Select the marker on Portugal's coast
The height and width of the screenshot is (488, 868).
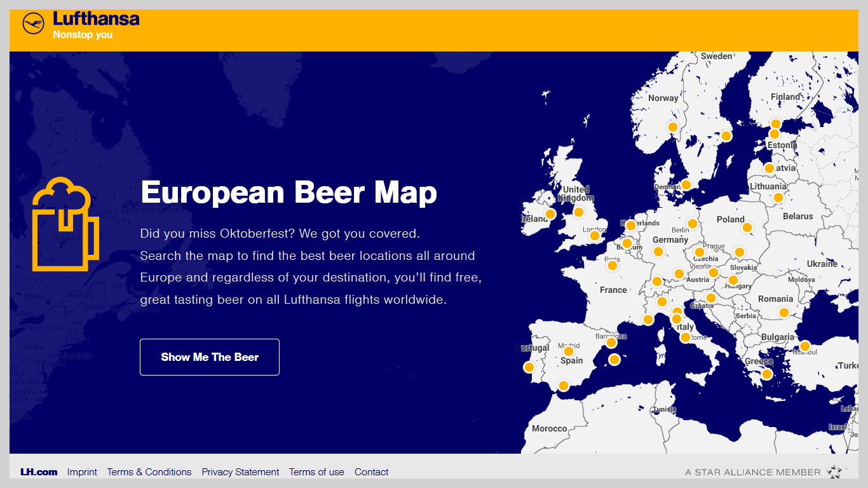tap(529, 367)
